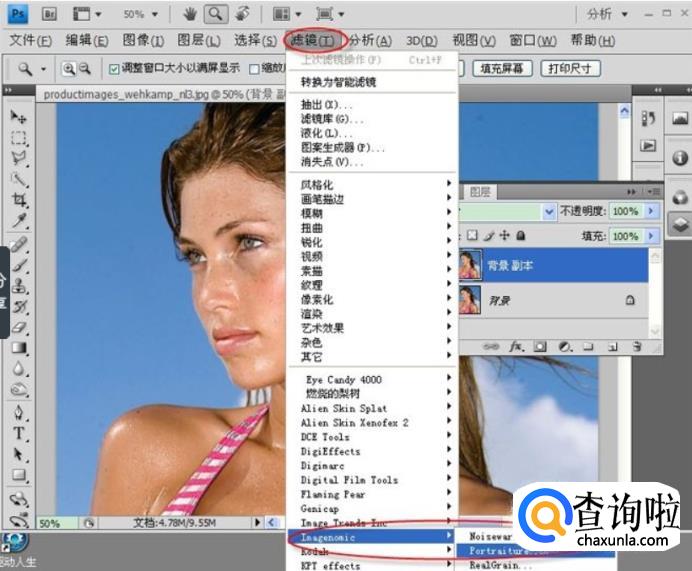Select the Rotate View tool icon
This screenshot has height=571, width=692.
pyautogui.click(x=242, y=14)
